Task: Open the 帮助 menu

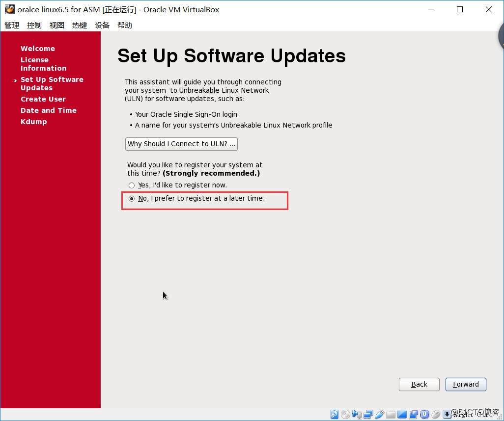Action: [125, 25]
